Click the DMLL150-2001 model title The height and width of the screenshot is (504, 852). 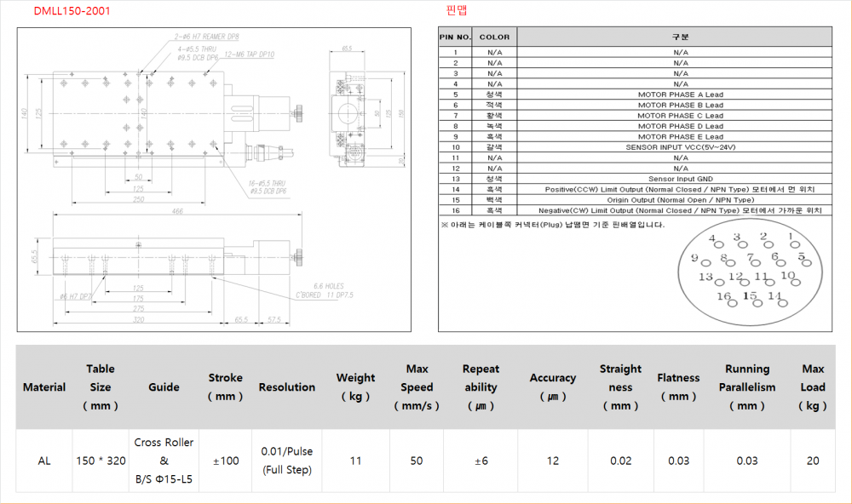click(72, 11)
